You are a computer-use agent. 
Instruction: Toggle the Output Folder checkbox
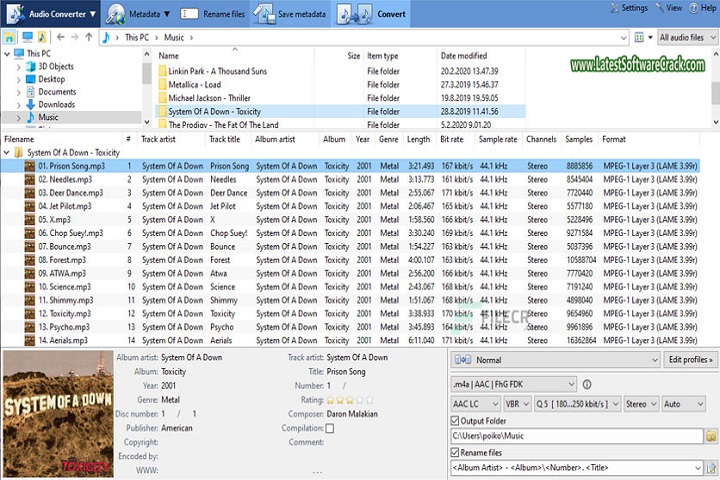click(x=455, y=421)
